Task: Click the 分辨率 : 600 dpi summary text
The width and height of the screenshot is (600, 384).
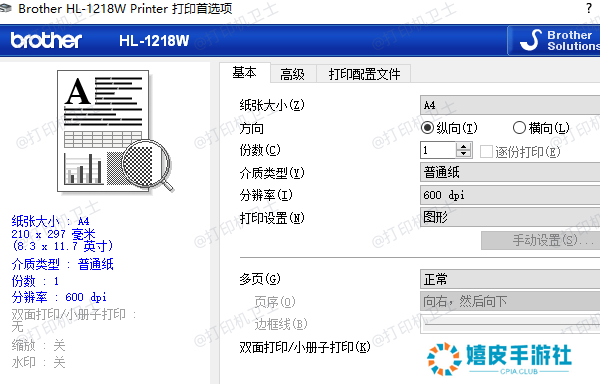Action: click(59, 297)
